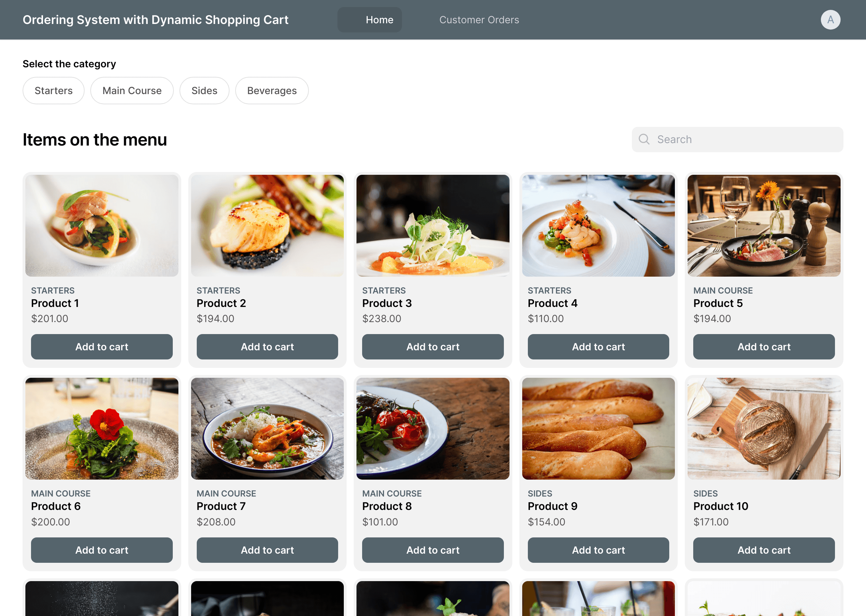Add Product 4 to cart
Screen dimensions: 866x616
click(x=598, y=347)
